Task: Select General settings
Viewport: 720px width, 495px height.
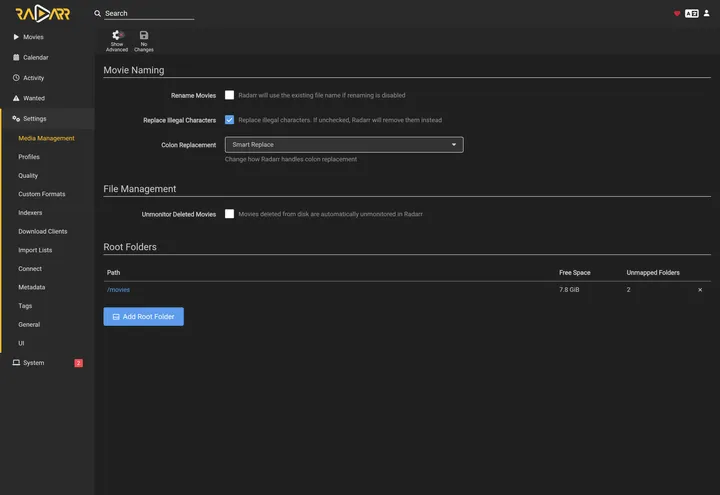Action: [x=29, y=325]
